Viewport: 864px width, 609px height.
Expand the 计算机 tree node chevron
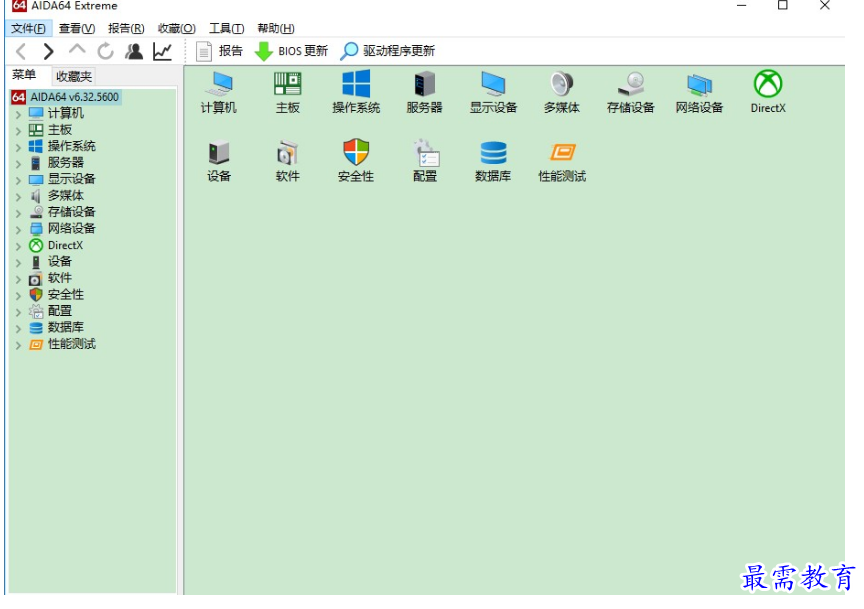point(18,114)
